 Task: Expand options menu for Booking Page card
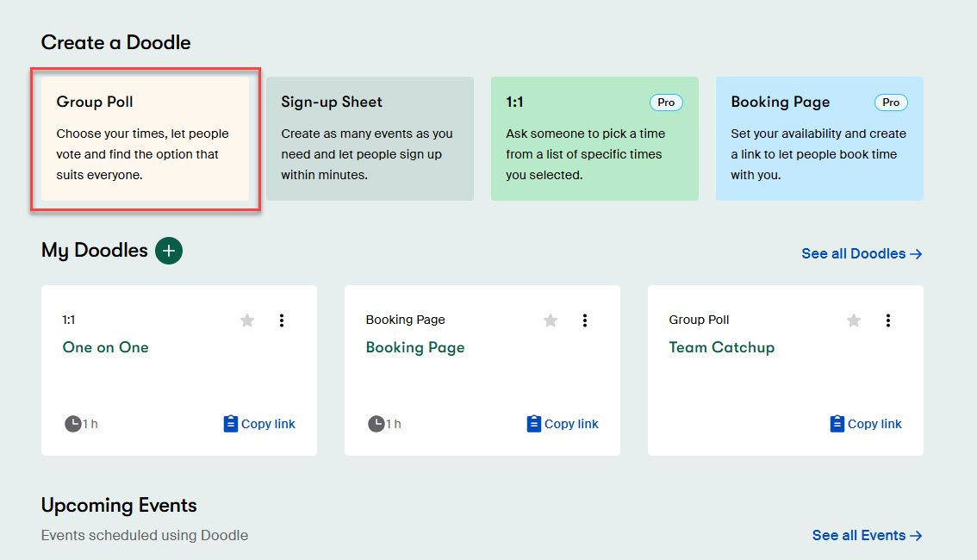click(585, 320)
